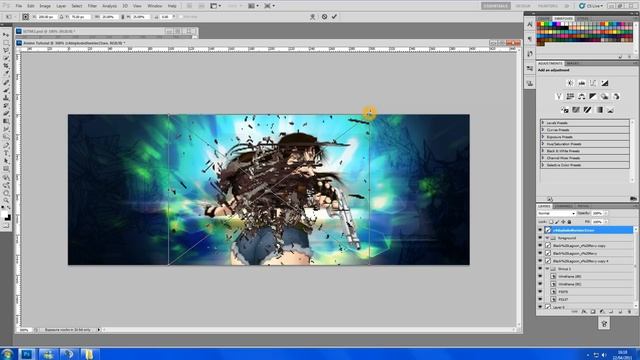
Task: Click the reference point location icon
Action: click(25, 17)
